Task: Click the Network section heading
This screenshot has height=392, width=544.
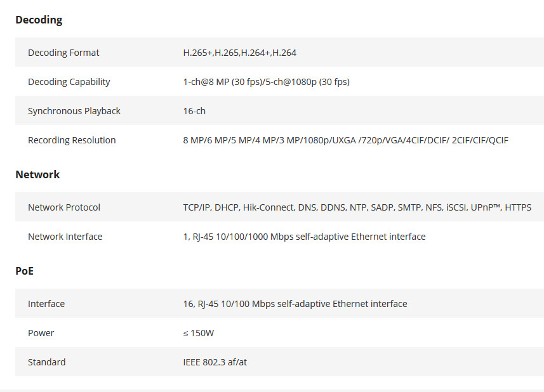Action: 37,174
